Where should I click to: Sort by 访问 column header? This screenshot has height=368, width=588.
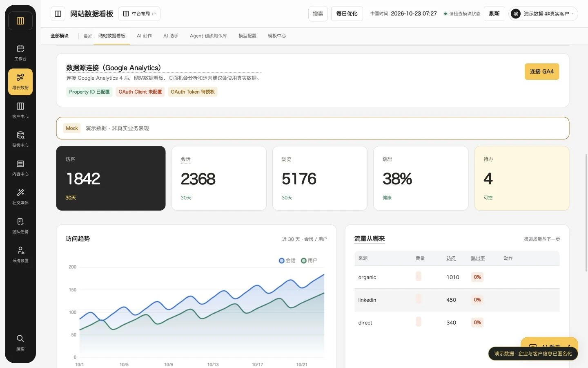coord(451,258)
